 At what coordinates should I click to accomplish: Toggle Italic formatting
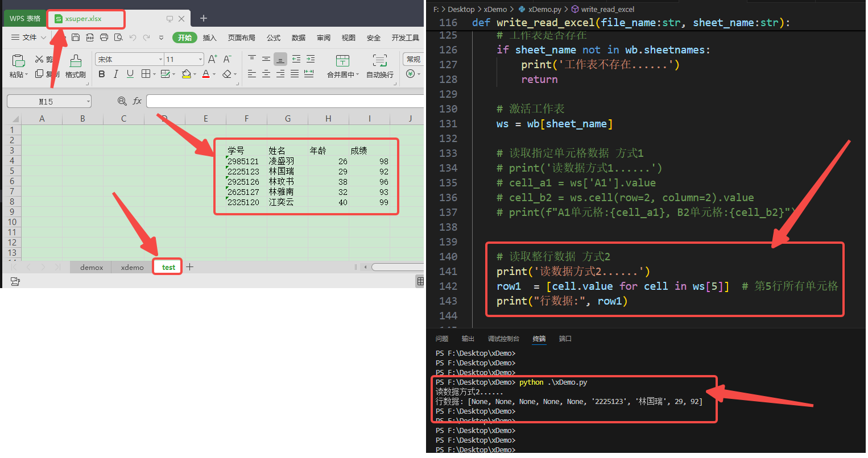[x=116, y=74]
